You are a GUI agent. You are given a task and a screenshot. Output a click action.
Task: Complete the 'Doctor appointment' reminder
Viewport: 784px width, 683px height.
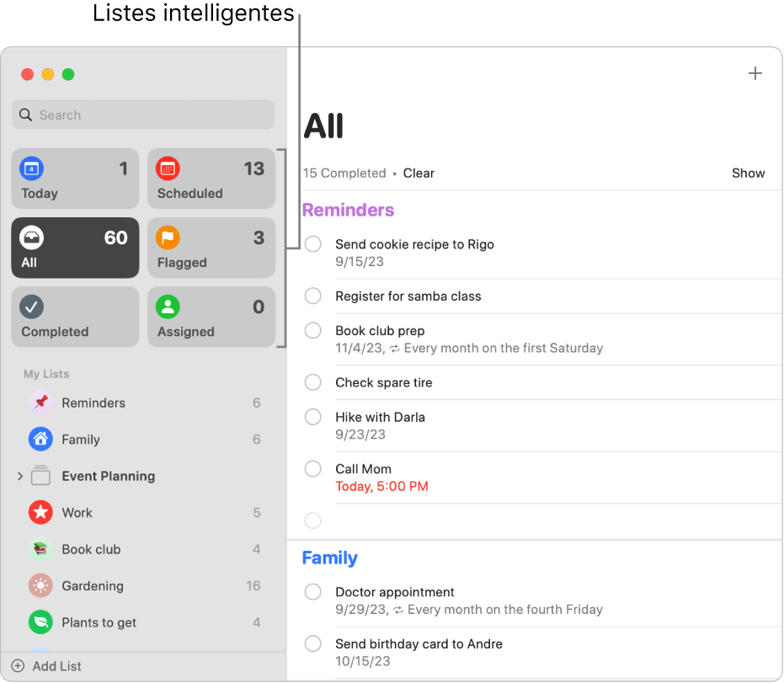(x=313, y=592)
